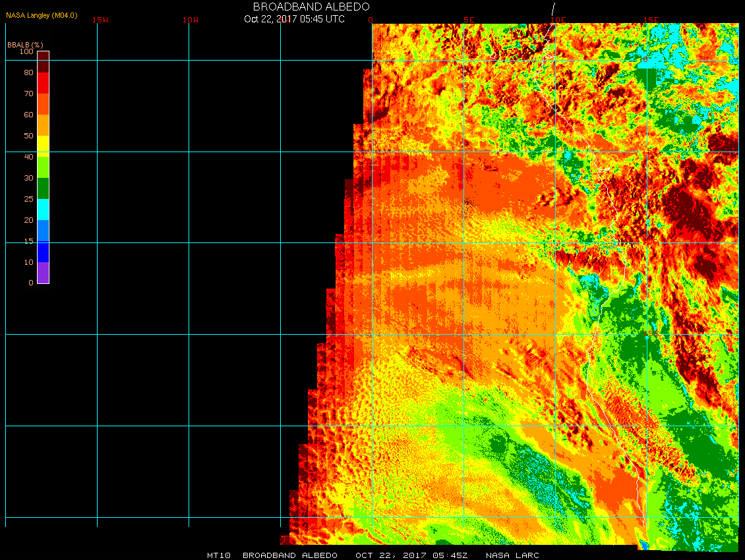
Task: Select the dark green legend color band
Action: pyautogui.click(x=43, y=188)
